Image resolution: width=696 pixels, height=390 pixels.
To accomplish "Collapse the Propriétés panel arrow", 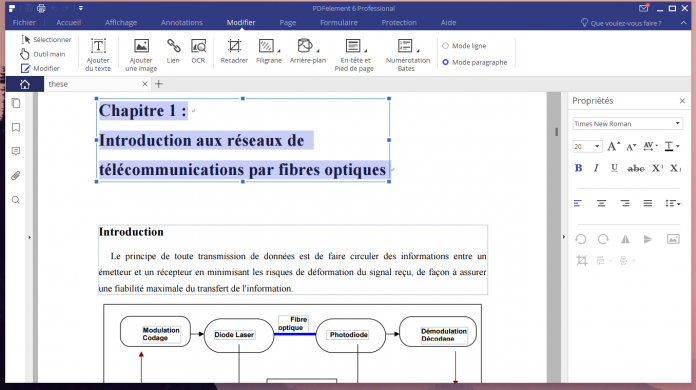I will (564, 237).
